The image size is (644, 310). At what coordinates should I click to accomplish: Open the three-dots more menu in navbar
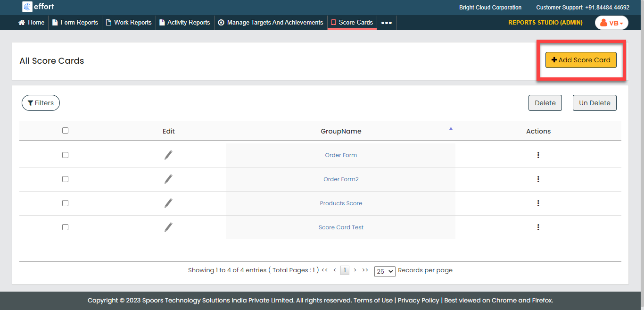click(x=386, y=23)
